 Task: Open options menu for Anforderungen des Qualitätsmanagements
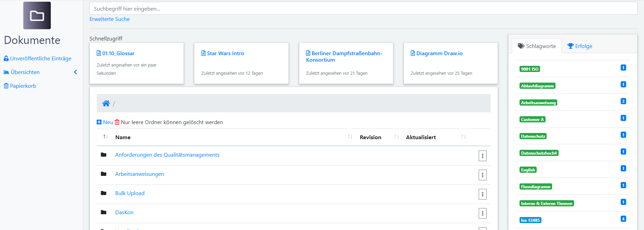pyautogui.click(x=482, y=156)
